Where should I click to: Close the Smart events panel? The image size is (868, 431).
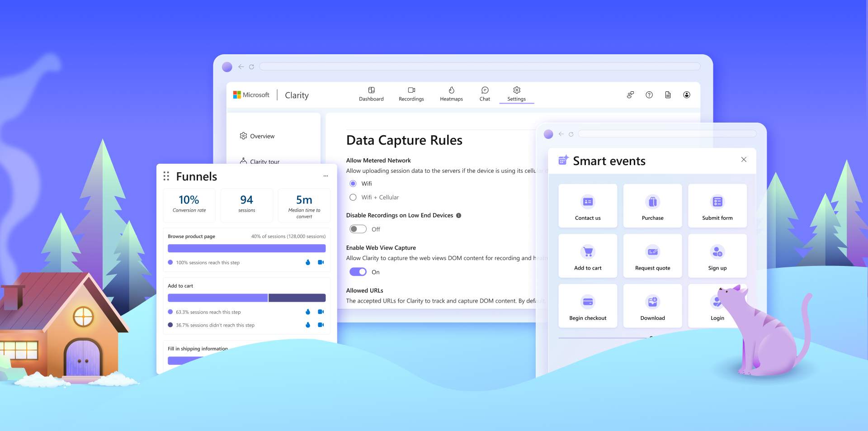[x=744, y=160]
